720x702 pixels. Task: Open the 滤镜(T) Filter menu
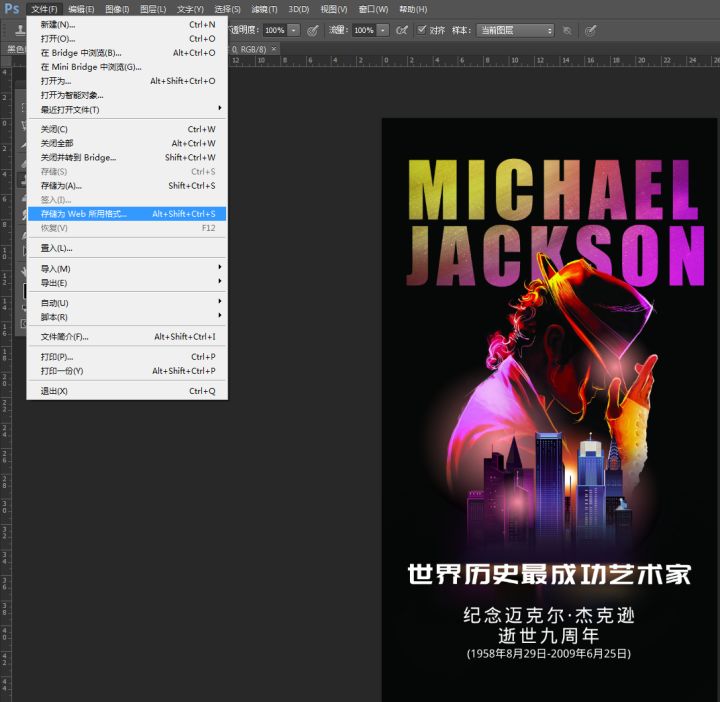(264, 9)
